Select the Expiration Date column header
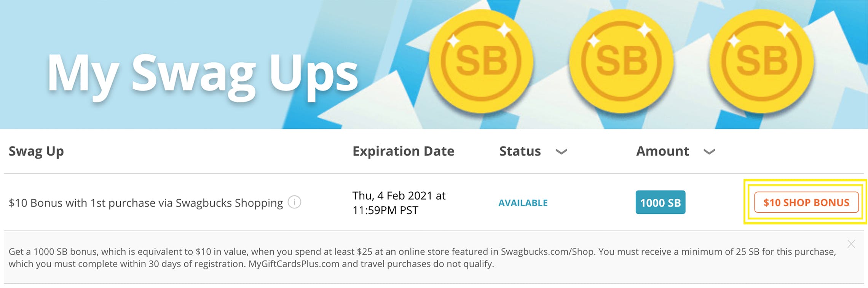 (x=403, y=151)
